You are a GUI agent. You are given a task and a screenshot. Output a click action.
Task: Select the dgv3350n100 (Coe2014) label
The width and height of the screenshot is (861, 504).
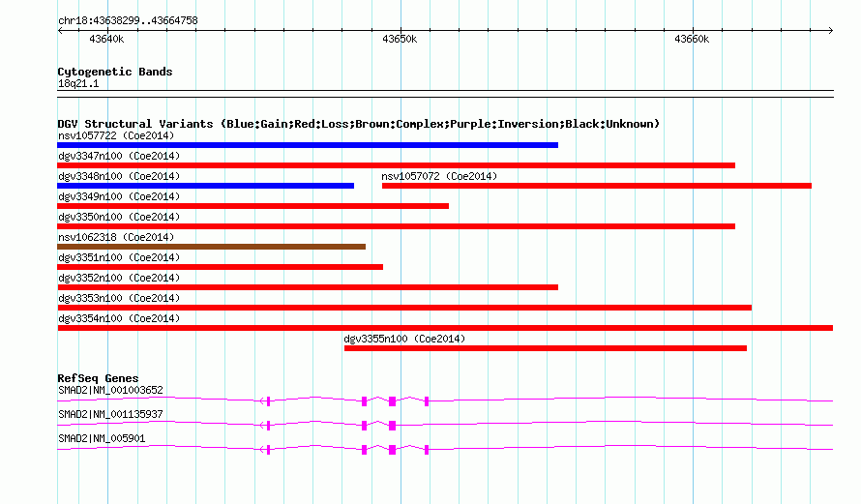(x=119, y=217)
